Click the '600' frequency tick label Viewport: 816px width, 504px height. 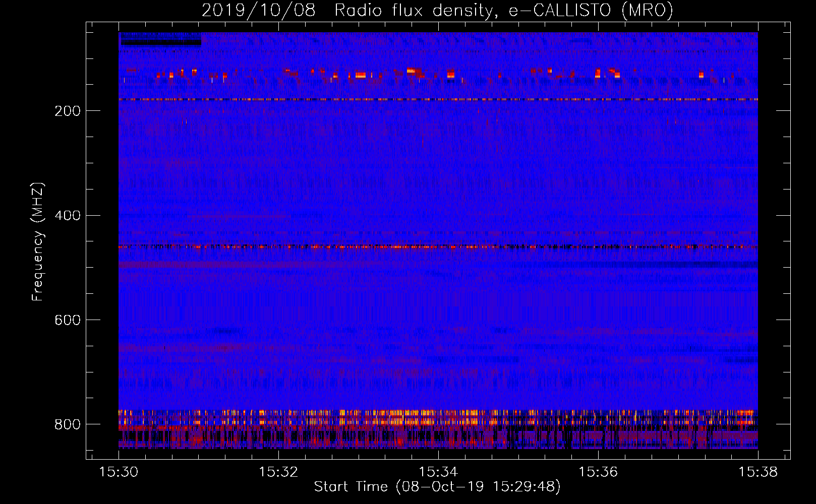[68, 320]
